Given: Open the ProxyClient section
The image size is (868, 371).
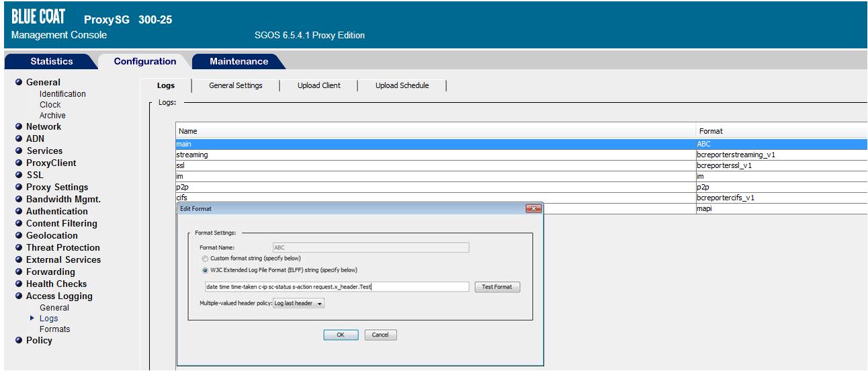Looking at the screenshot, I should click(x=51, y=163).
